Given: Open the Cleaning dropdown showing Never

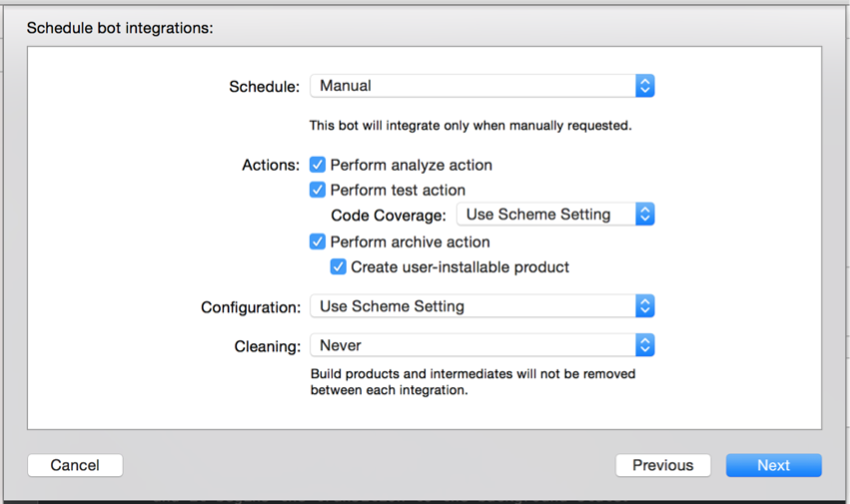Looking at the screenshot, I should pyautogui.click(x=481, y=345).
